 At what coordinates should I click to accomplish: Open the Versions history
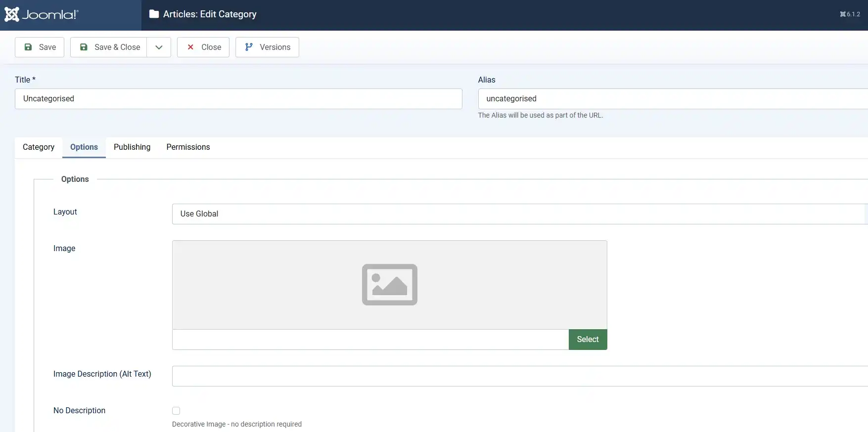267,47
